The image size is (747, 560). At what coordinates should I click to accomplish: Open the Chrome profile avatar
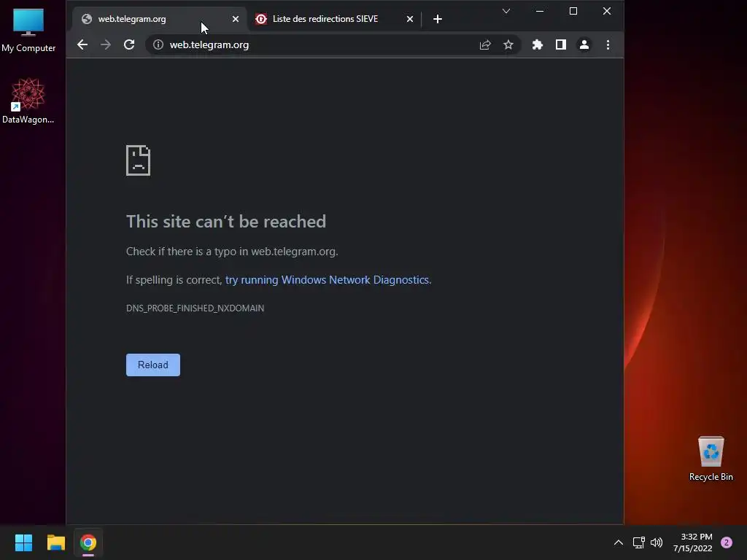[x=584, y=44]
